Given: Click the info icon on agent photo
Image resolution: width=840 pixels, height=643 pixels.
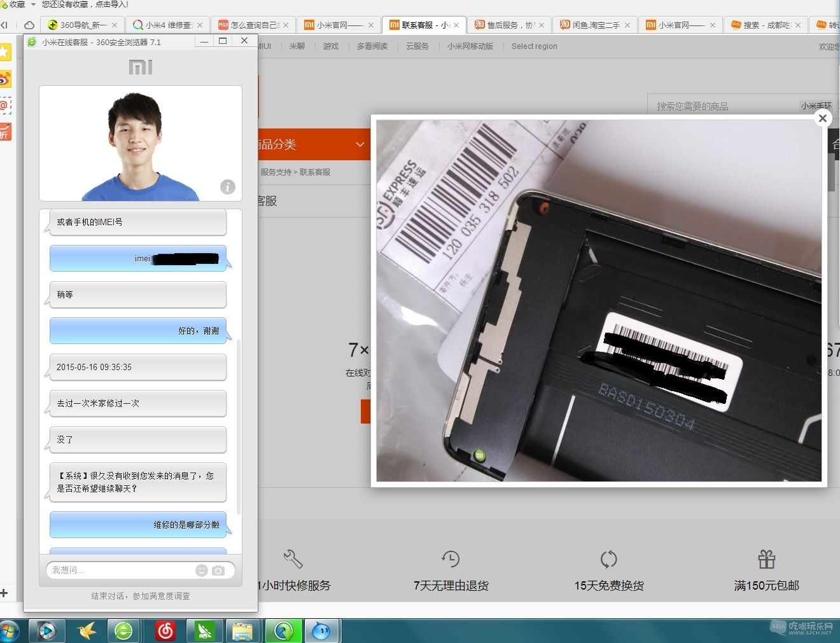Looking at the screenshot, I should click(x=227, y=186).
